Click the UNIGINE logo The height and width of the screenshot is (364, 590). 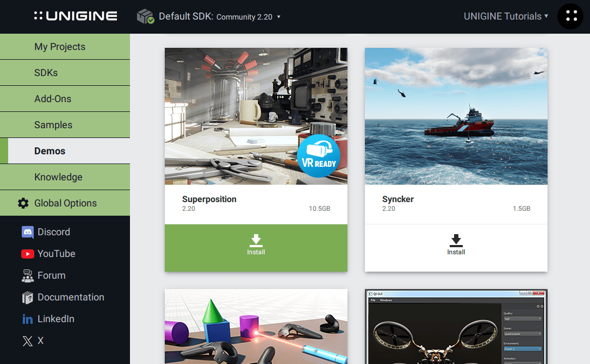tap(75, 16)
